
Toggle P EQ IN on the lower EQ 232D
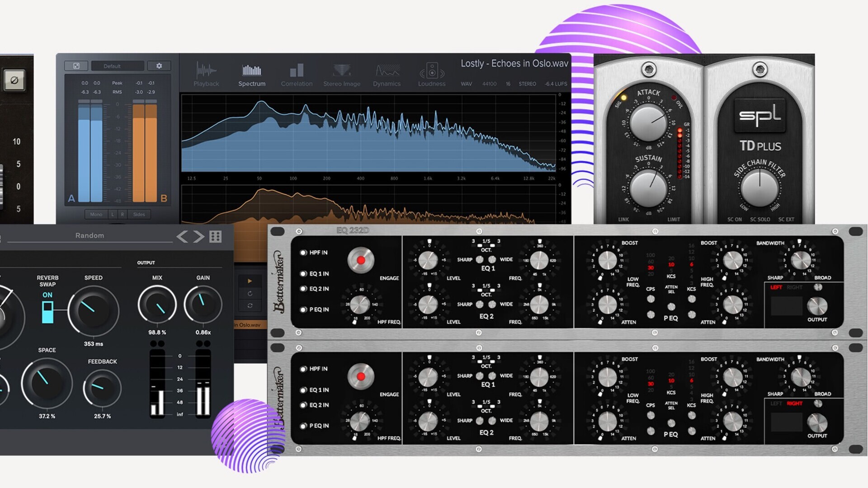tap(303, 426)
